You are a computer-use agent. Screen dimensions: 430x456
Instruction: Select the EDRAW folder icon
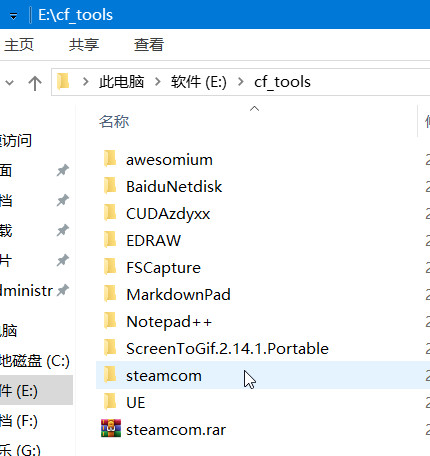[110, 240]
